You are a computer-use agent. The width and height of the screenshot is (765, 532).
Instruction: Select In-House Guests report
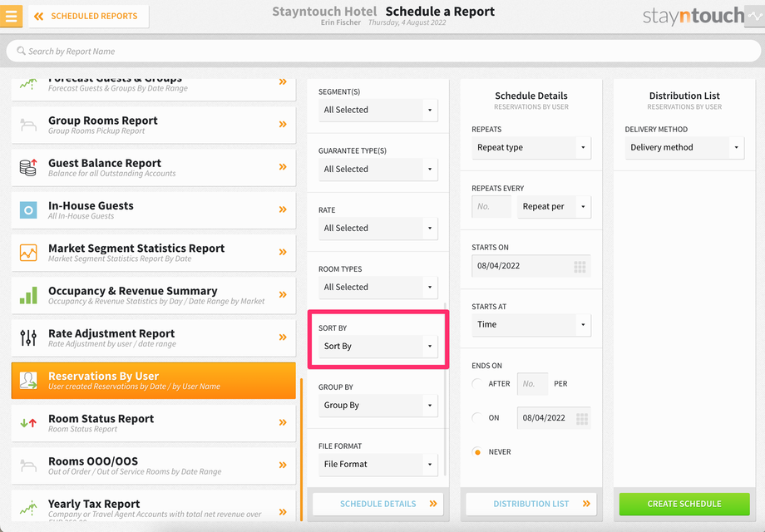click(x=154, y=210)
